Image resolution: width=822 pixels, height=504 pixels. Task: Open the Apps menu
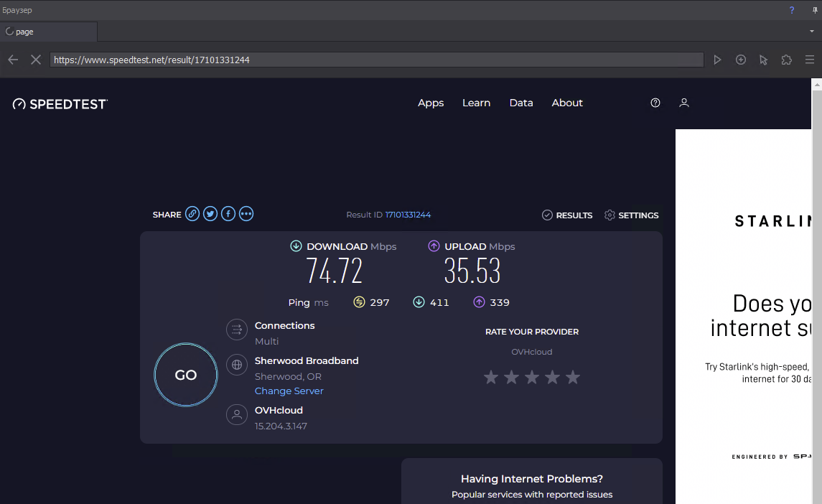click(x=431, y=103)
